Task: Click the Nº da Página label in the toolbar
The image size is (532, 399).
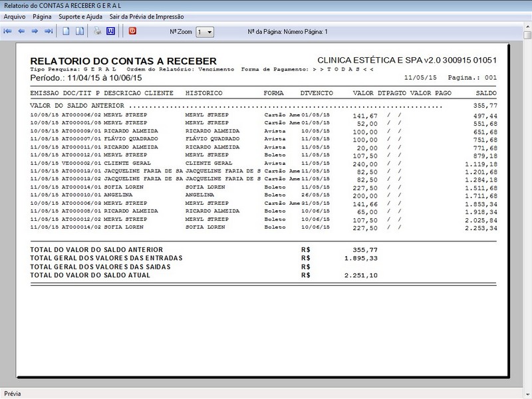Action: pyautogui.click(x=288, y=31)
